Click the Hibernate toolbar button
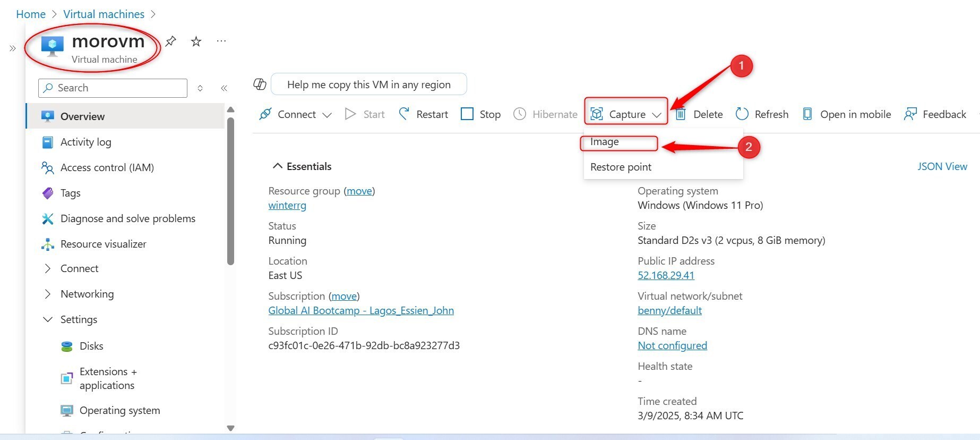 [x=545, y=114]
